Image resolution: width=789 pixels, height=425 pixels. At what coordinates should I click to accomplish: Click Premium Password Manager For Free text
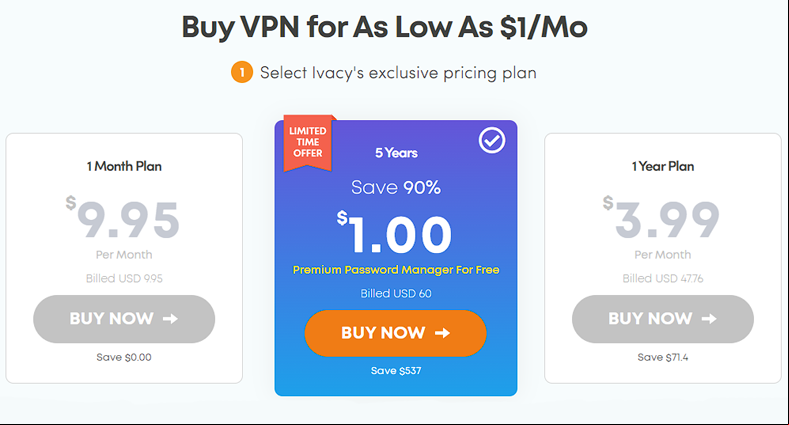click(x=396, y=270)
